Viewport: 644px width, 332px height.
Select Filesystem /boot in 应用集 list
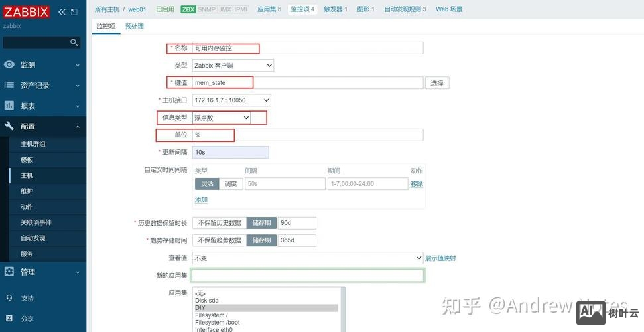click(x=266, y=323)
